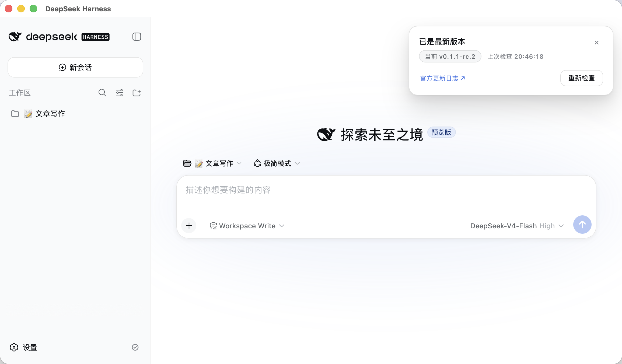
Task: Start a new chat with 新会话 button
Action: coord(75,67)
